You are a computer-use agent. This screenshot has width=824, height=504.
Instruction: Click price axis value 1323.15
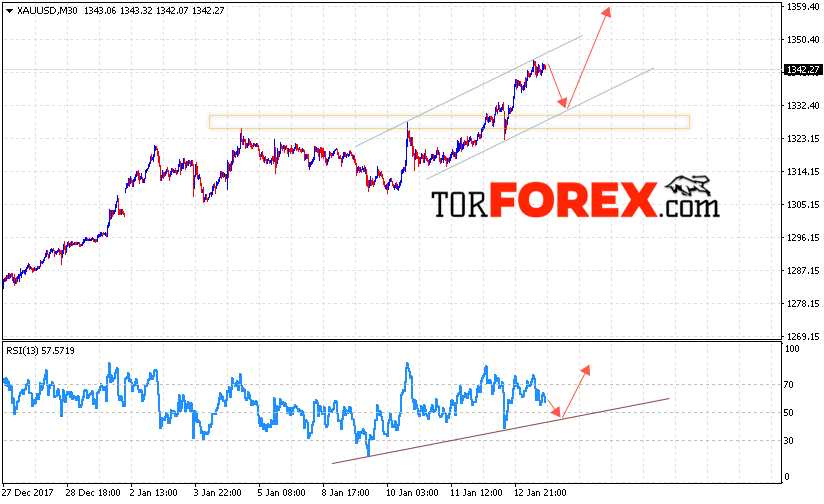802,139
